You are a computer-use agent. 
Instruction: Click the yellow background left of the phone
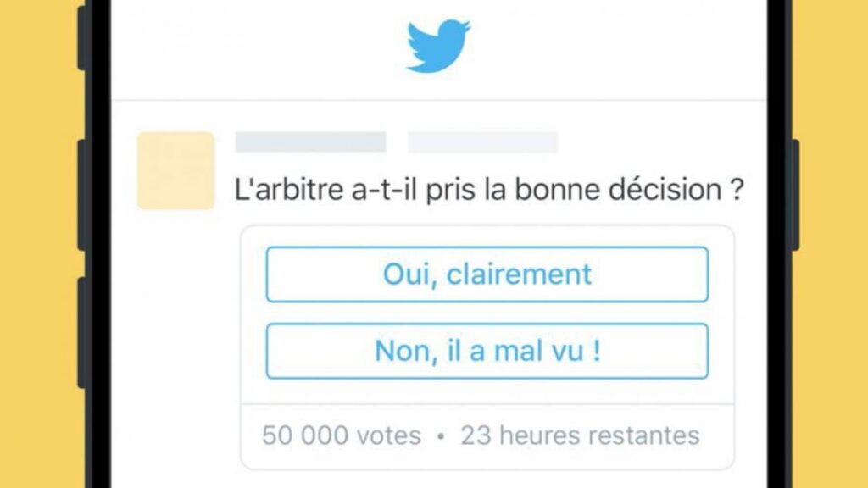click(x=37, y=244)
